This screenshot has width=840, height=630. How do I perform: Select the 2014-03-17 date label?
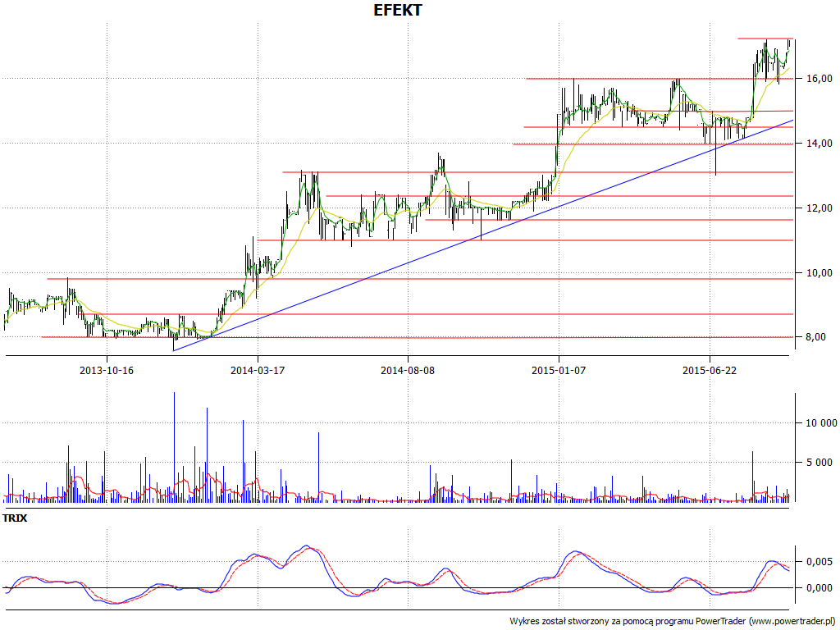[258, 370]
